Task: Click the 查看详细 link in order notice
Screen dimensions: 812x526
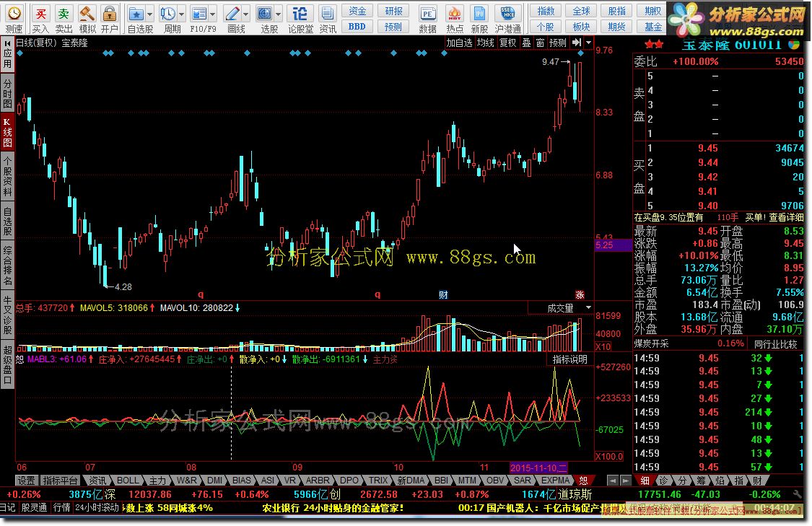Action: 786,217
